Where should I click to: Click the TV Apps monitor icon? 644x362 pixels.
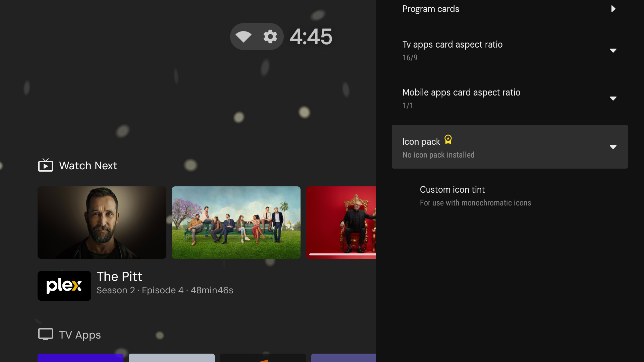(x=46, y=334)
